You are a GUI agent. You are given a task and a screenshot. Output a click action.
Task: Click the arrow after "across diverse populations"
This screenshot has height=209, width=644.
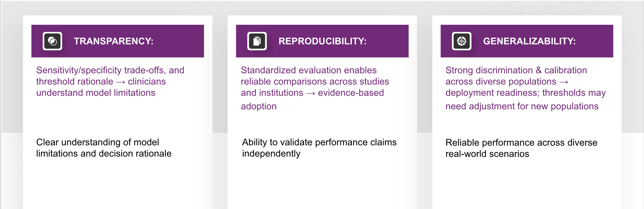pyautogui.click(x=564, y=82)
